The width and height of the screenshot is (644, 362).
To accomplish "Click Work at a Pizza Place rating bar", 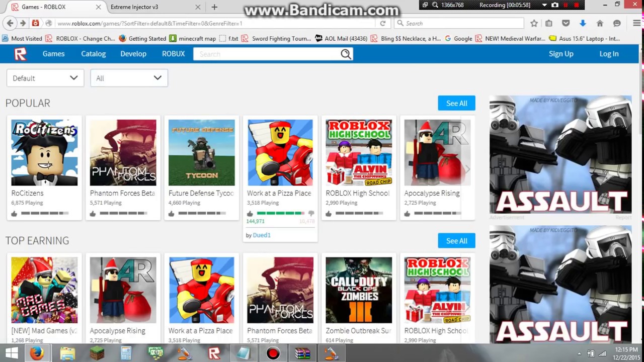I will click(x=280, y=214).
